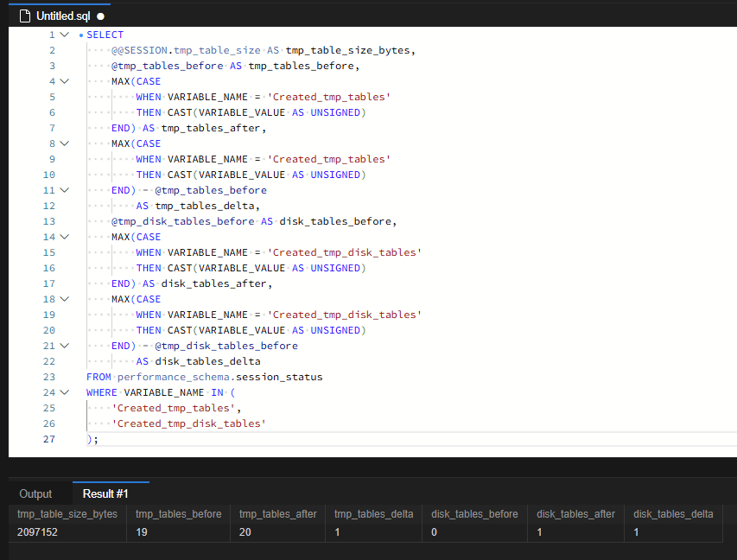Image resolution: width=737 pixels, height=560 pixels.
Task: Collapse the fold at line 21
Action: click(65, 346)
